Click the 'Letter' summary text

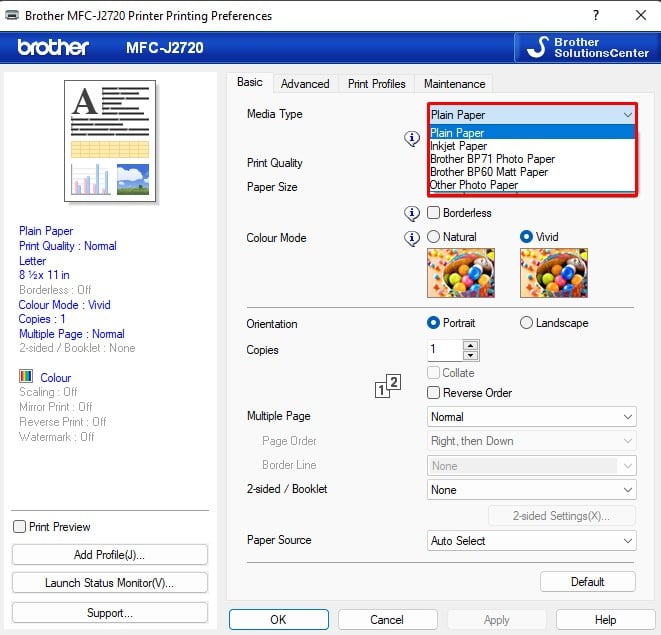pyautogui.click(x=32, y=261)
